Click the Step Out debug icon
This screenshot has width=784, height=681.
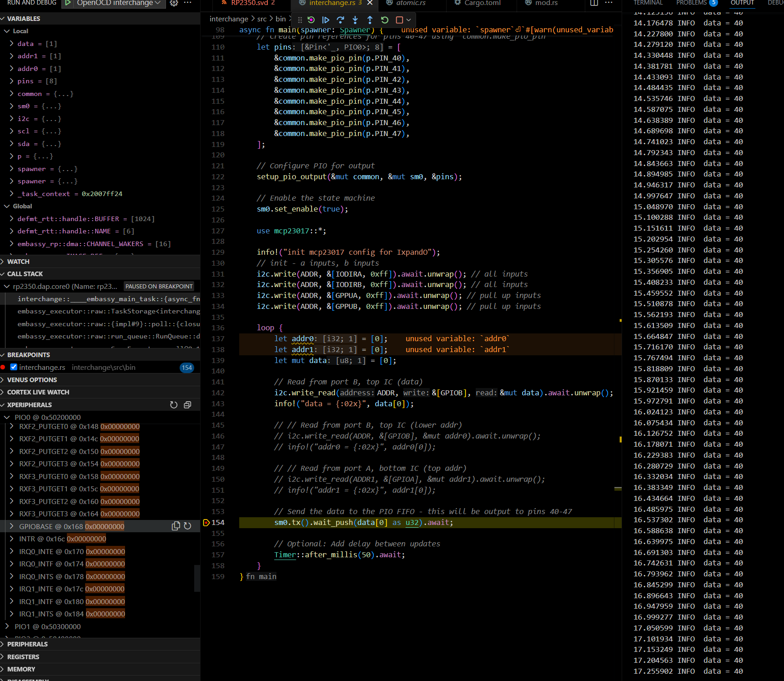tap(370, 20)
